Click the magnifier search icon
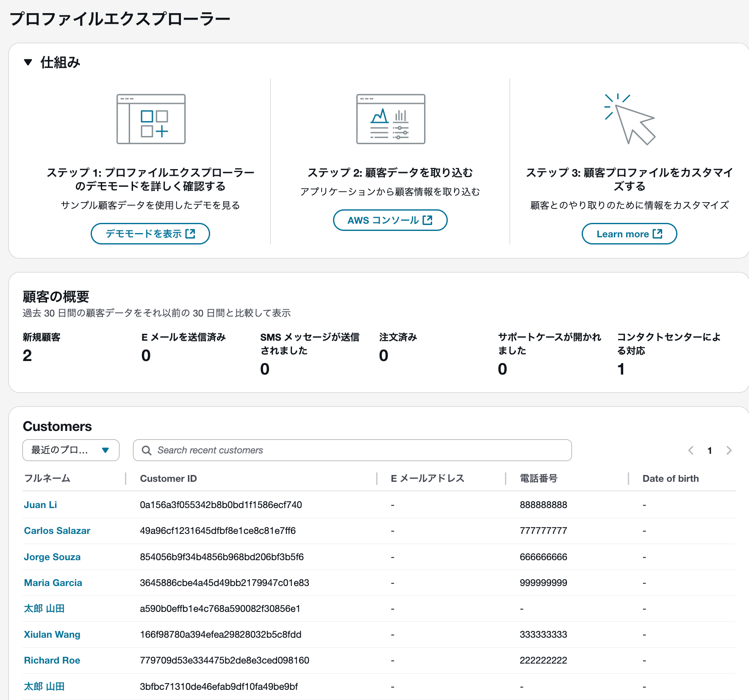Viewport: 749px width, 700px height. point(147,450)
